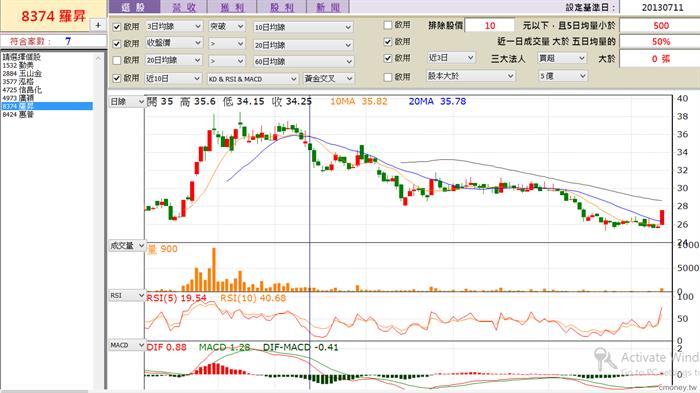Screen dimensions: 700x393
Task: Open the 獲利 tab
Action: pyautogui.click(x=232, y=7)
